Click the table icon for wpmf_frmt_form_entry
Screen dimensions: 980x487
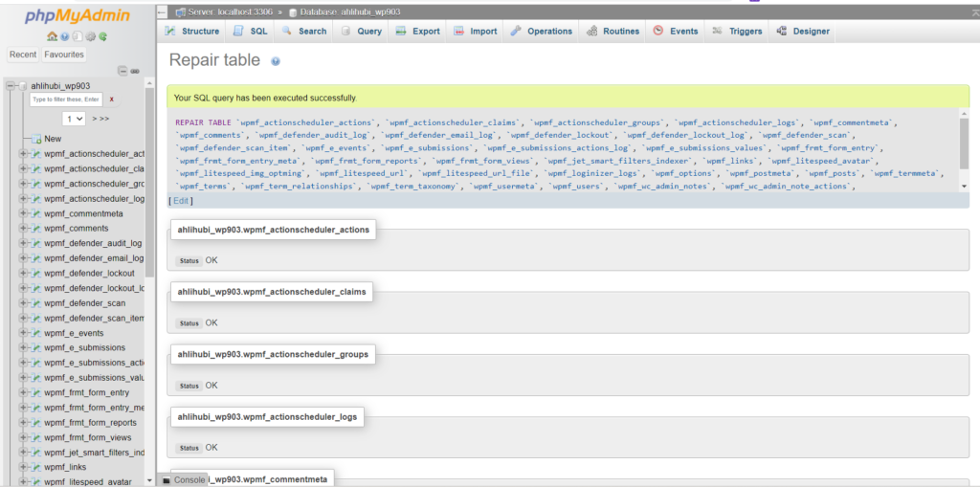(x=36, y=392)
